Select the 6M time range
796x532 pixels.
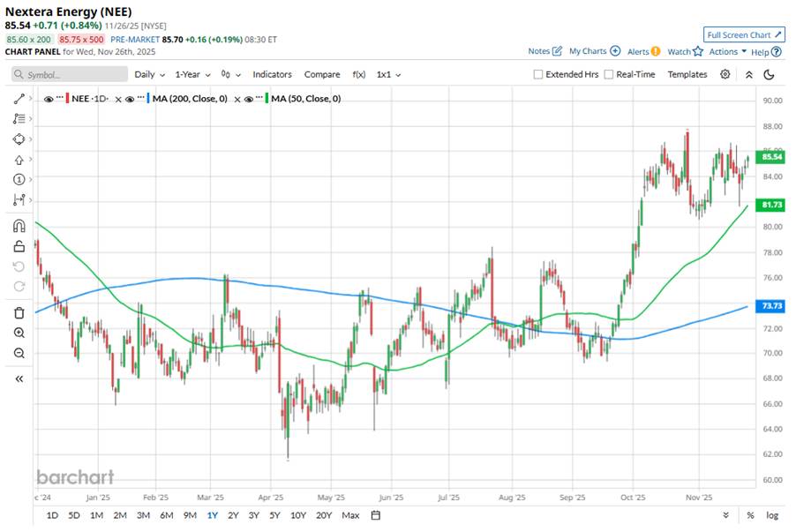pos(166,515)
